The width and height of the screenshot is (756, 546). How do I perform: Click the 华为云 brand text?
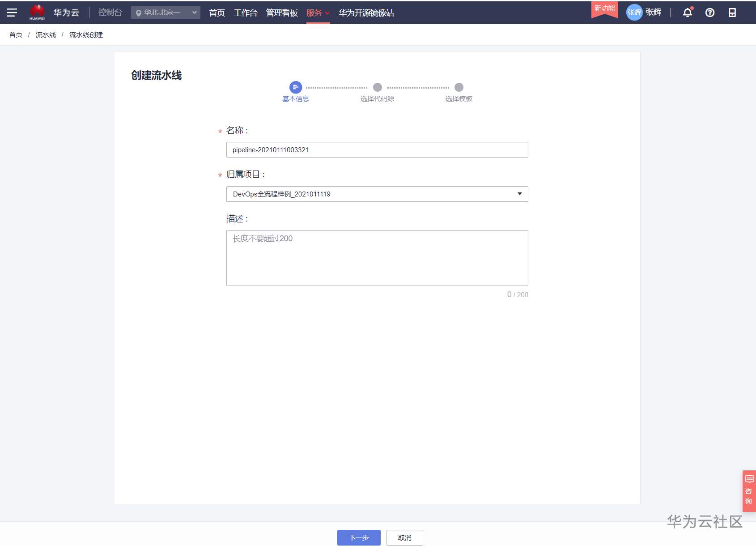coord(66,13)
